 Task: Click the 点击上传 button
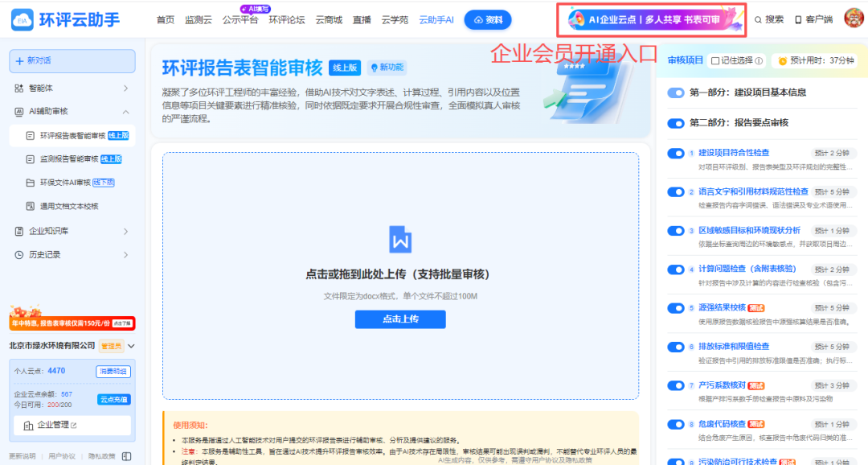point(400,319)
